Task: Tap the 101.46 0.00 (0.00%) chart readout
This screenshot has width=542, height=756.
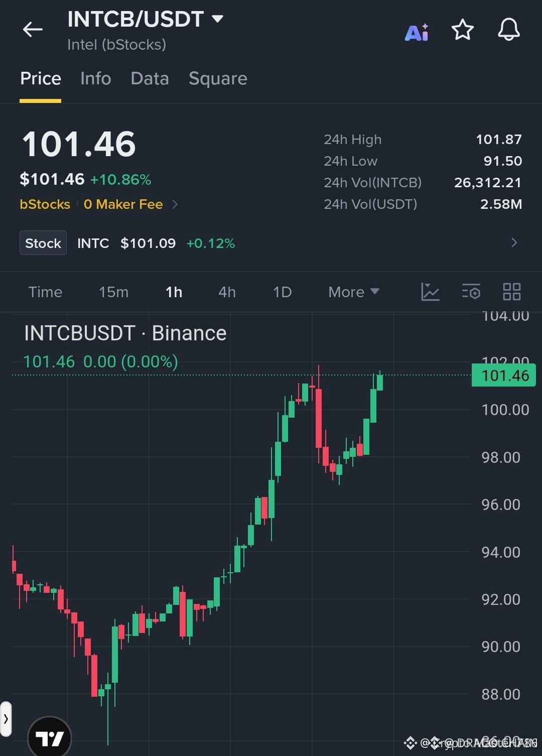Action: pos(100,361)
